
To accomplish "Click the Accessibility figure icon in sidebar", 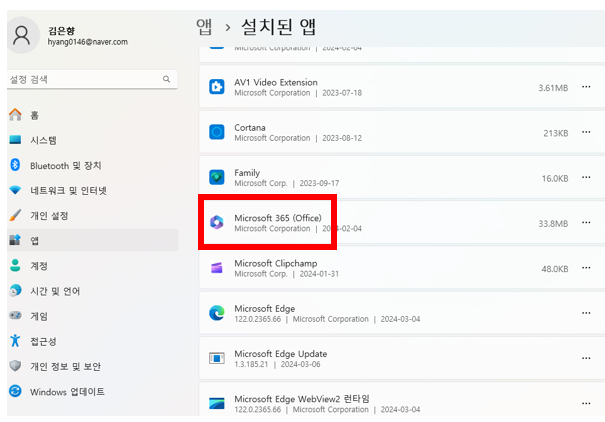I will click(x=15, y=341).
